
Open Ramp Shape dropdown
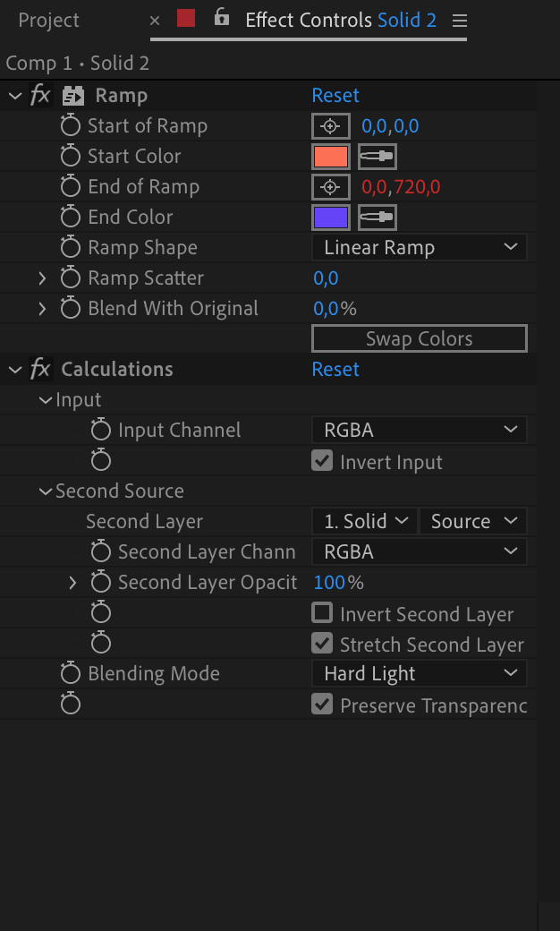[420, 248]
